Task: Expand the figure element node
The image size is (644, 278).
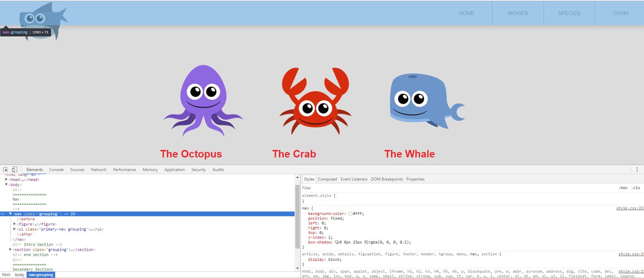Action: 15,224
